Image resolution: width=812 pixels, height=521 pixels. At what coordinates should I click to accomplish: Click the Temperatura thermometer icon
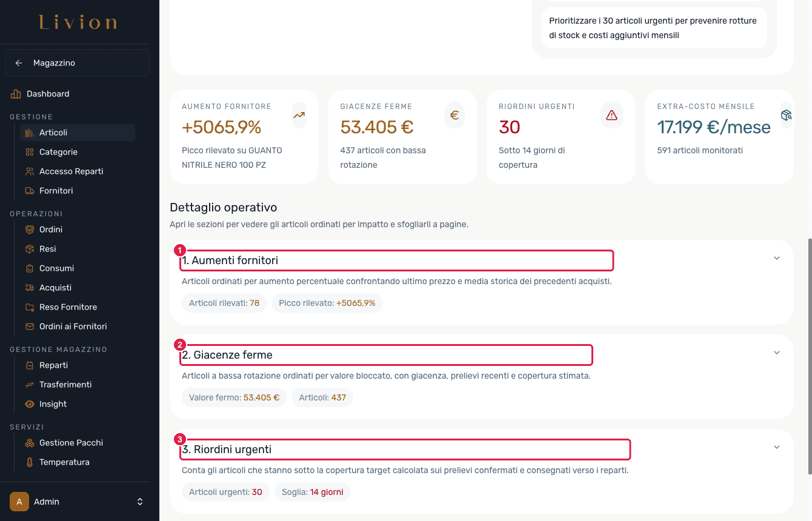(x=29, y=462)
